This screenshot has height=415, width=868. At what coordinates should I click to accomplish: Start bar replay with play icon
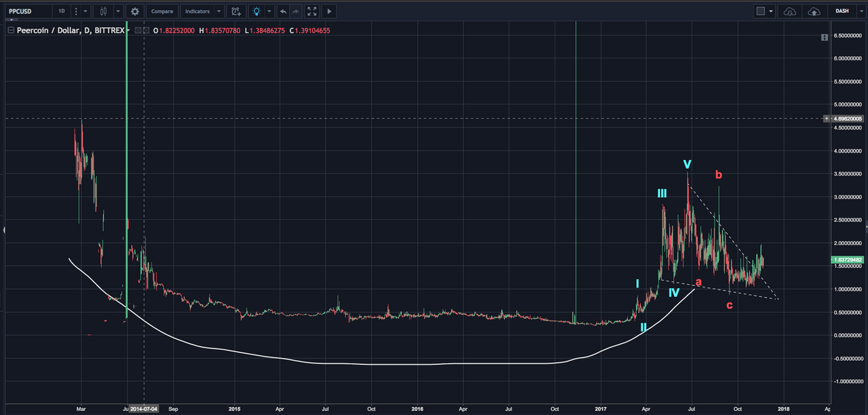(x=329, y=11)
